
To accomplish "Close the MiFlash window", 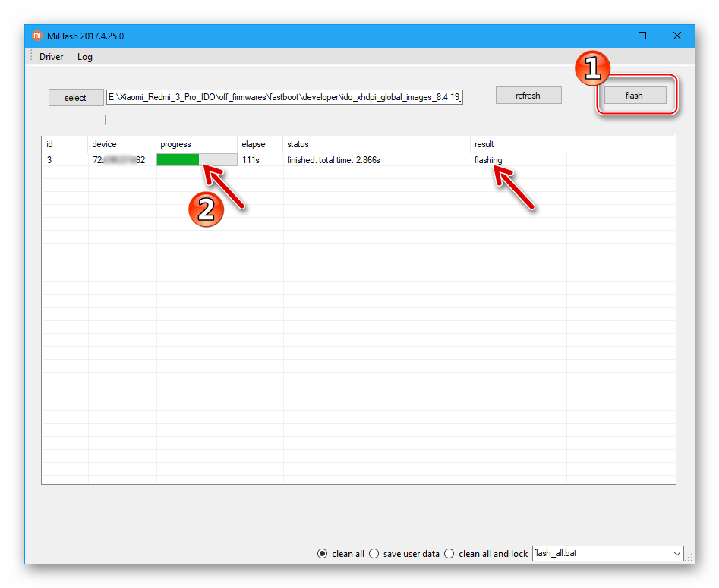I will click(676, 36).
